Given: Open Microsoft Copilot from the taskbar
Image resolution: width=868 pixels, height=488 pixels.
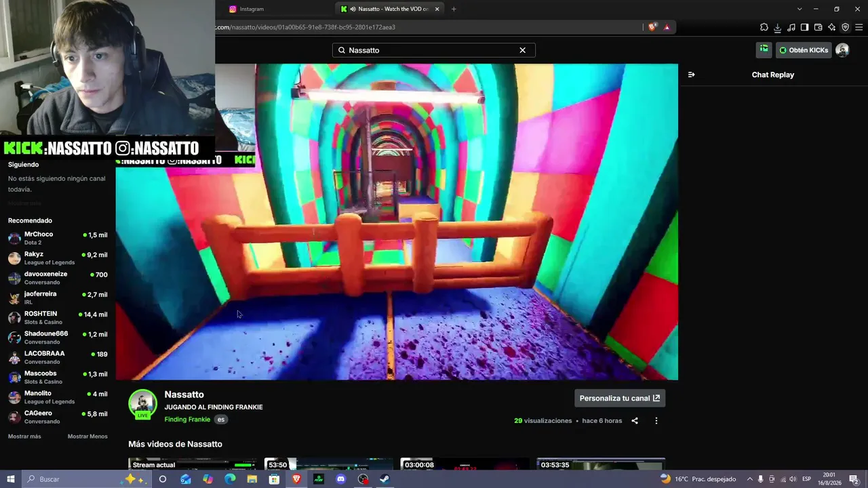Looking at the screenshot, I should [x=208, y=479].
